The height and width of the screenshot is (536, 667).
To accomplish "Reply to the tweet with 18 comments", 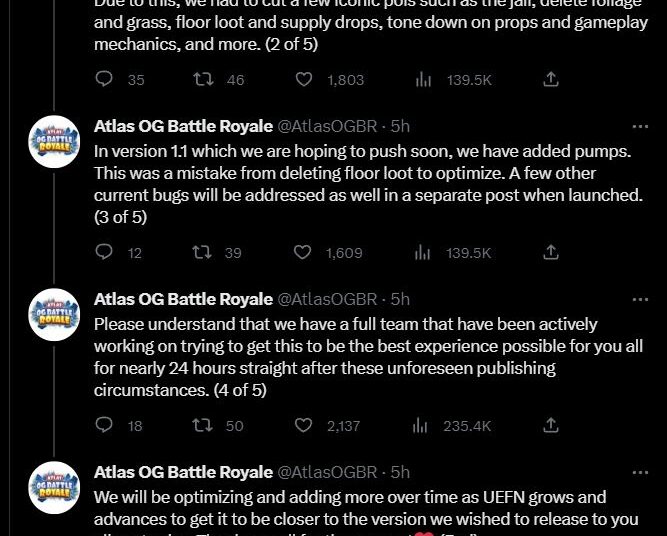I will 104,425.
